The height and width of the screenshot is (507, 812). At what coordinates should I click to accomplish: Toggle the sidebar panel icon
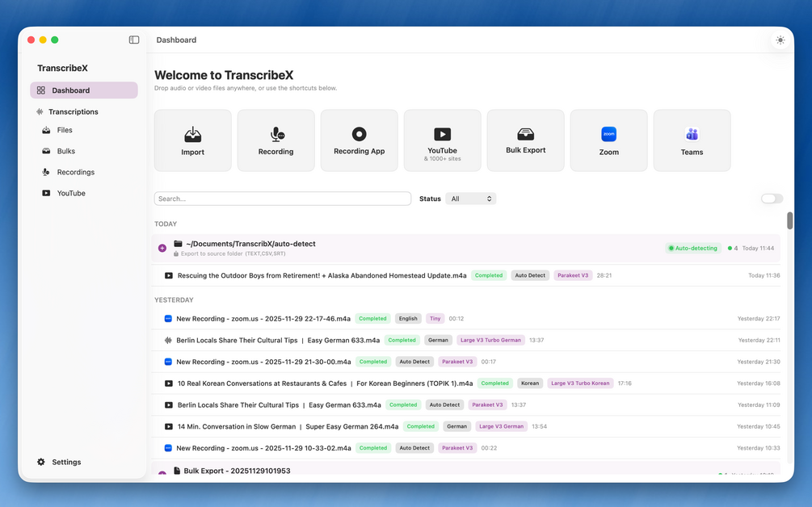134,40
